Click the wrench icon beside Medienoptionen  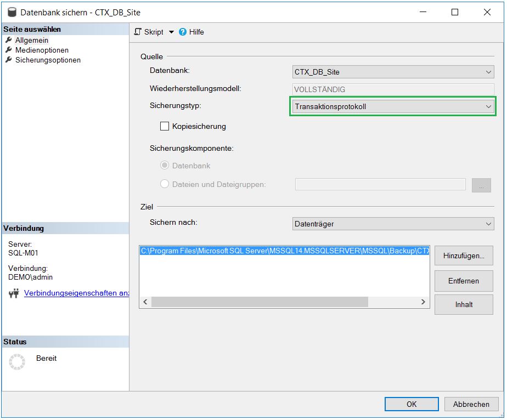(x=8, y=50)
